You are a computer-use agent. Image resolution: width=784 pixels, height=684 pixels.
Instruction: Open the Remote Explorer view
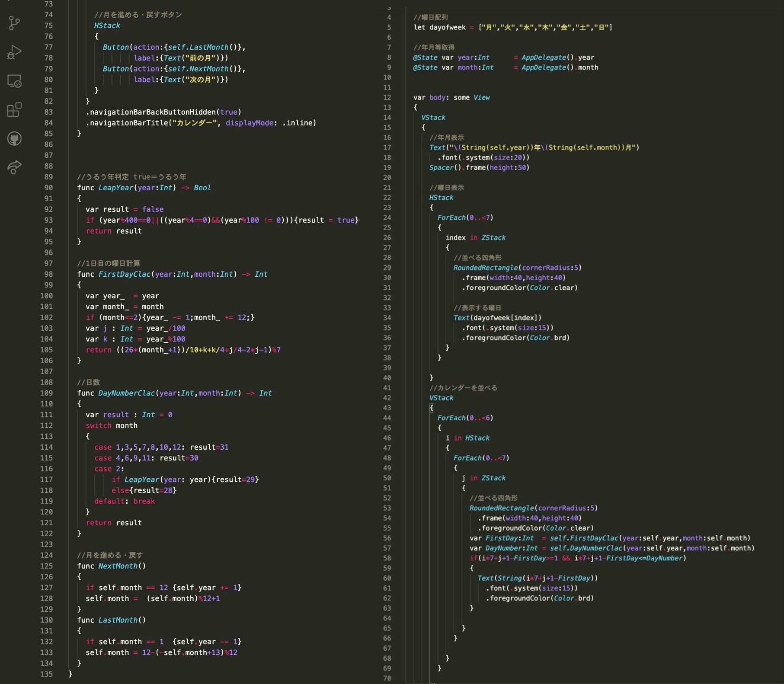click(x=14, y=81)
